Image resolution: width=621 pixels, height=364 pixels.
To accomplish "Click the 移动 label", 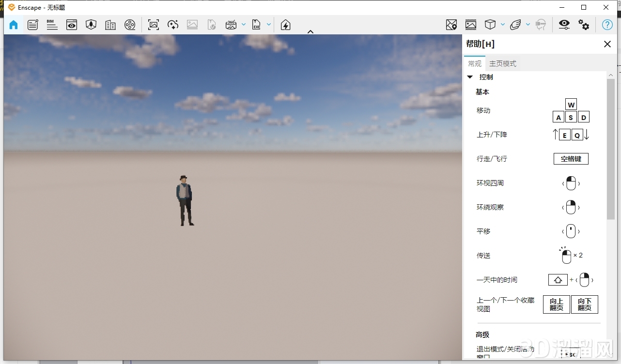I will tap(483, 110).
